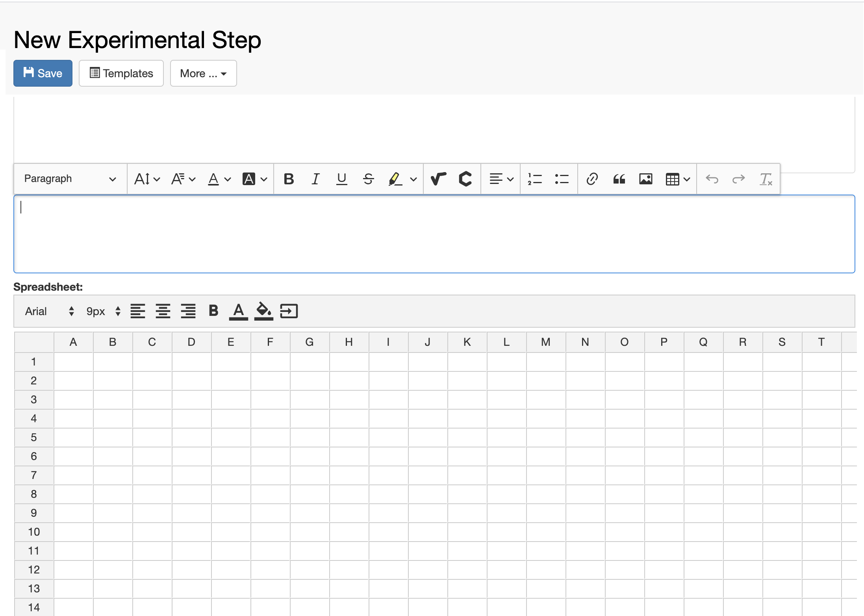Click the insert image icon in toolbar
Image resolution: width=864 pixels, height=616 pixels.
point(645,178)
